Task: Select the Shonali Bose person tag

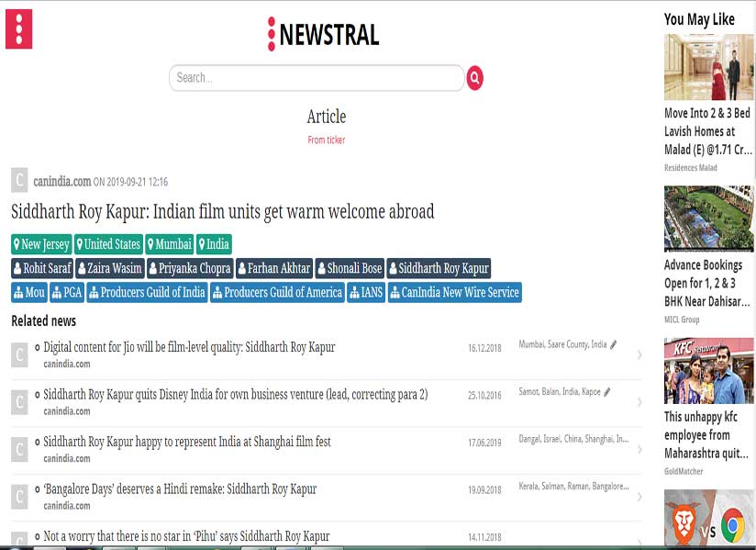Action: tap(350, 268)
